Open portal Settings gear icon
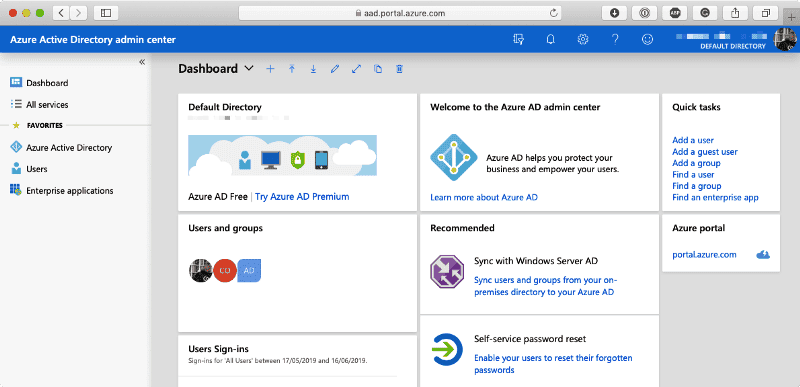This screenshot has height=387, width=800. (583, 39)
